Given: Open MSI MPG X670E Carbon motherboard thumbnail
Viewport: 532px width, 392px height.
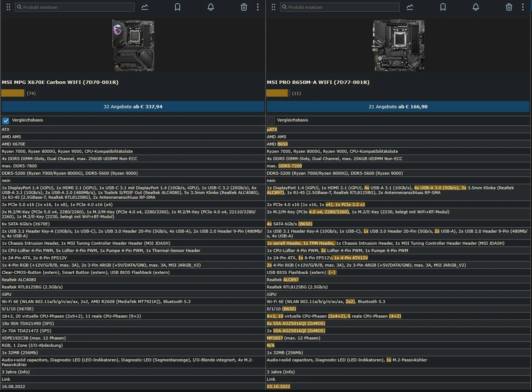Looking at the screenshot, I should click(133, 45).
